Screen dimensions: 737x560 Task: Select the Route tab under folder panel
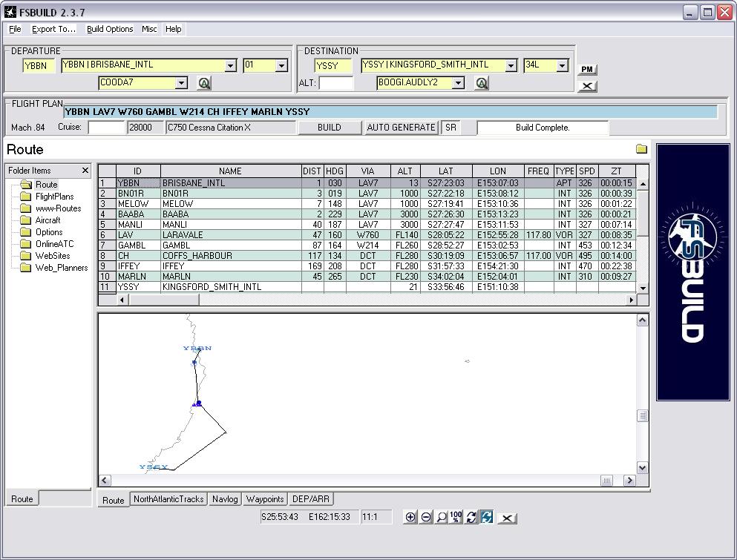[x=22, y=499]
